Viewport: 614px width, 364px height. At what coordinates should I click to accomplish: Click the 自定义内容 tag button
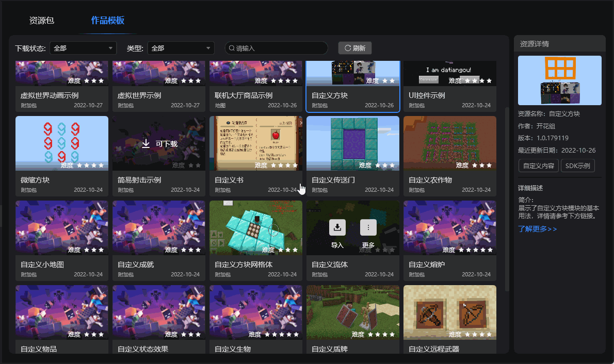coord(539,166)
